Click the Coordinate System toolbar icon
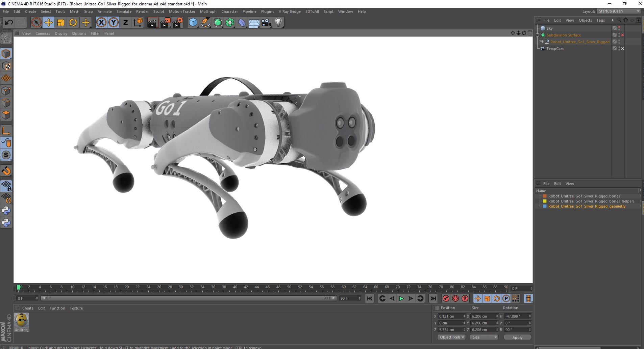 138,23
